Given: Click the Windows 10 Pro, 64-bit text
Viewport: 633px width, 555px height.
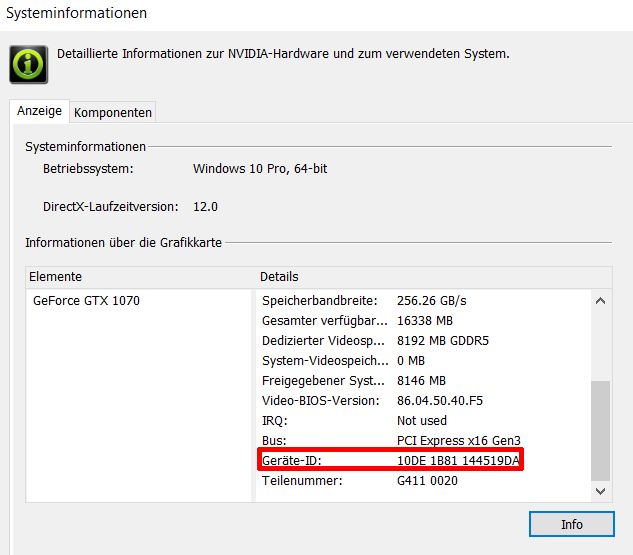Looking at the screenshot, I should (x=260, y=169).
